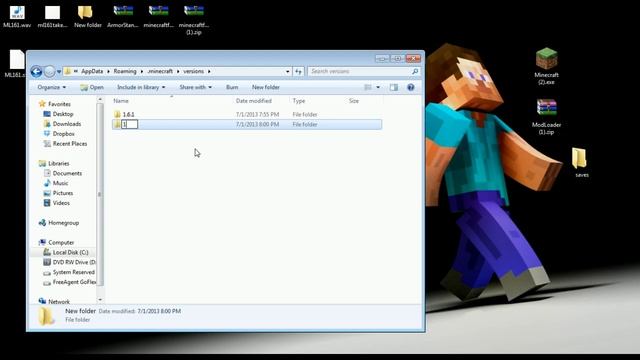Select Pictures library in navigation pane
This screenshot has height=360, width=640.
[x=58, y=193]
